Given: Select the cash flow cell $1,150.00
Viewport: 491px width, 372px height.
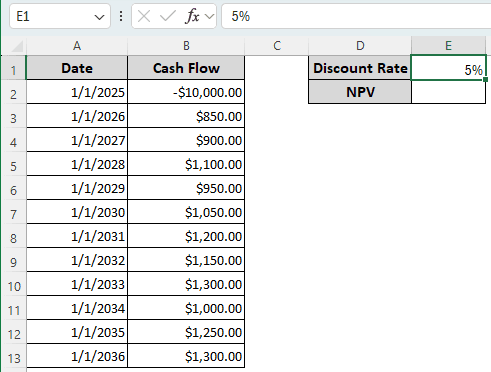Looking at the screenshot, I should [186, 260].
